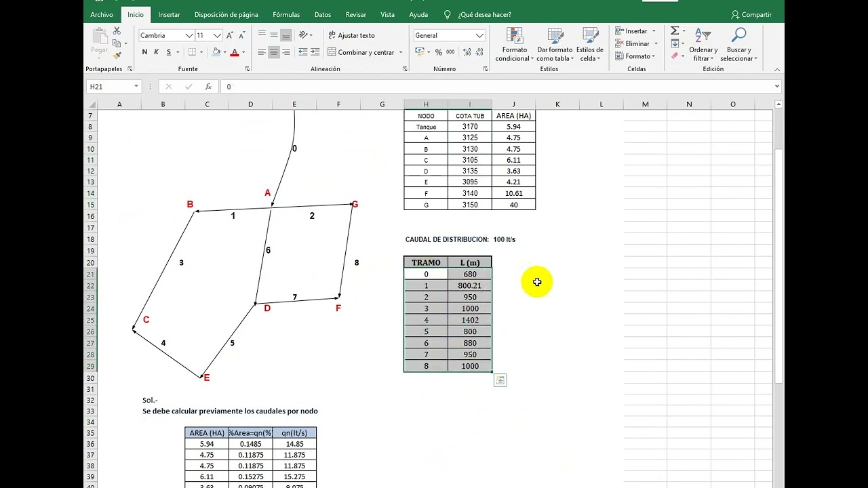Click Insert Function fx icon
868x488 pixels.
point(208,87)
